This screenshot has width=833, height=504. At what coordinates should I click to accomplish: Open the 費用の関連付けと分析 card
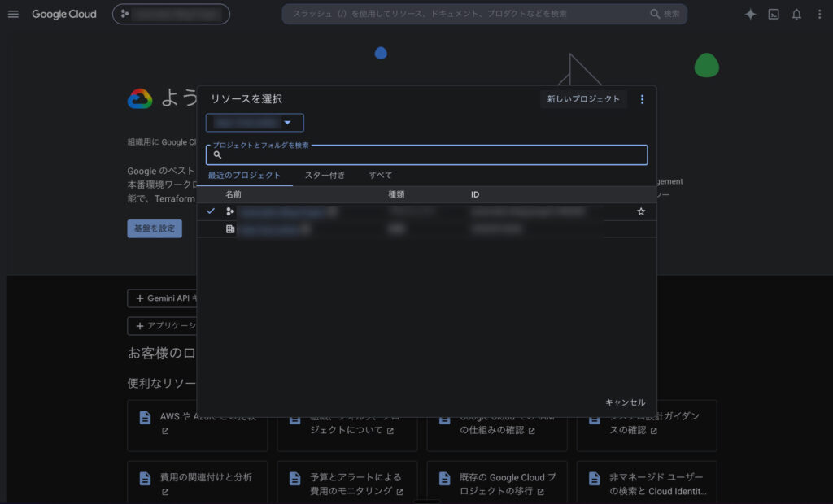198,484
